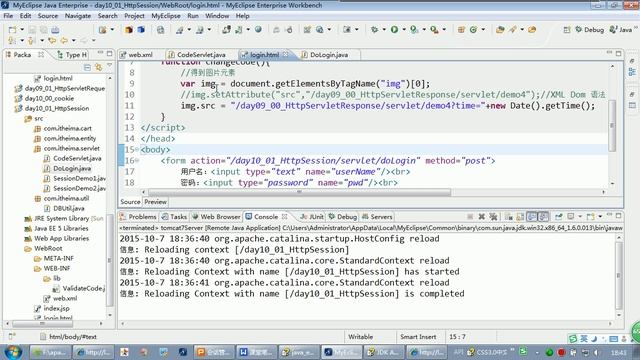Switch to the Java perspective button
Viewport: 640px width, 360px height.
pos(620,30)
